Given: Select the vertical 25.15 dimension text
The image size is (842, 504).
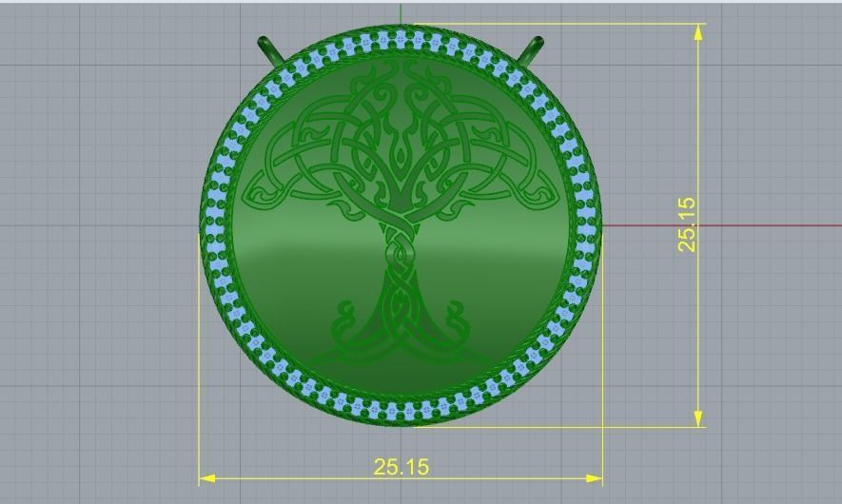Looking at the screenshot, I should click(687, 224).
